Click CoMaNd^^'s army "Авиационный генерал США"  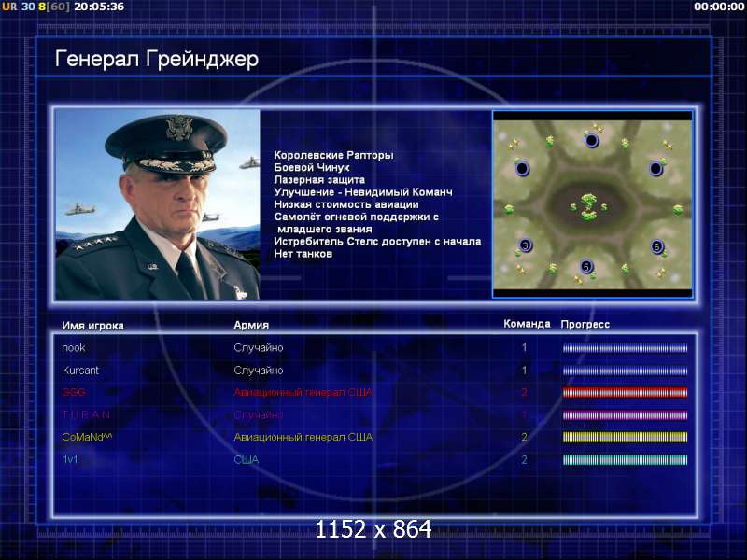(303, 437)
